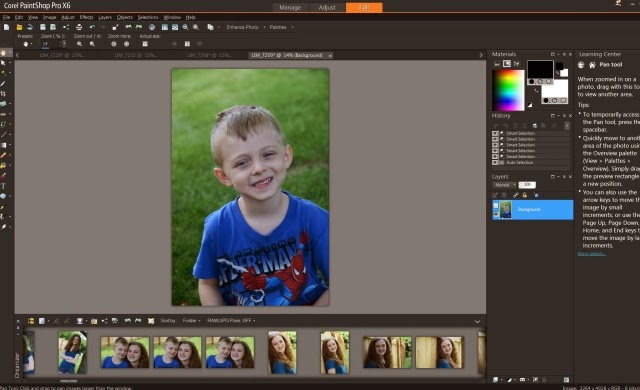Click the Rainbow tab icon in Materials palette
Viewport: 640px width, 390px height.
click(x=507, y=64)
